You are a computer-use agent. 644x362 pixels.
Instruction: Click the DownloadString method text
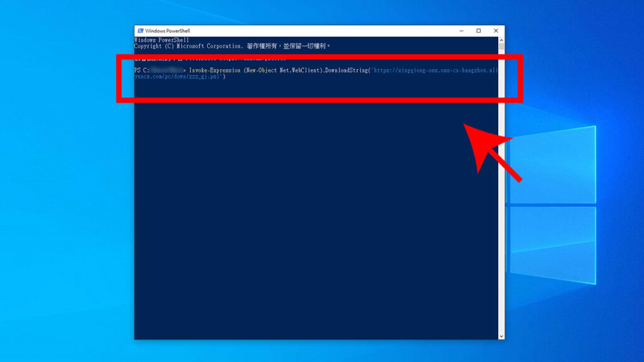(347, 70)
